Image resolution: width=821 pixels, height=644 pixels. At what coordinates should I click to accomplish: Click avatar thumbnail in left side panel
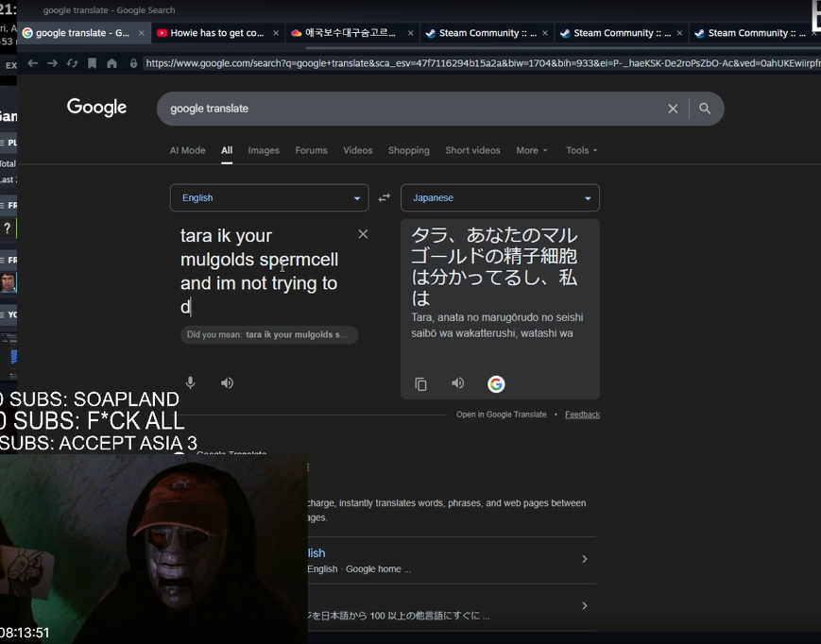click(x=9, y=282)
